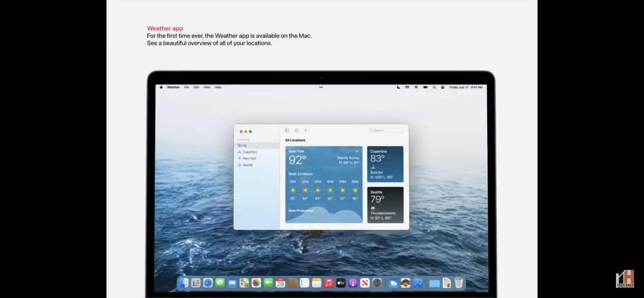Open Notes from the Dock

(317, 283)
